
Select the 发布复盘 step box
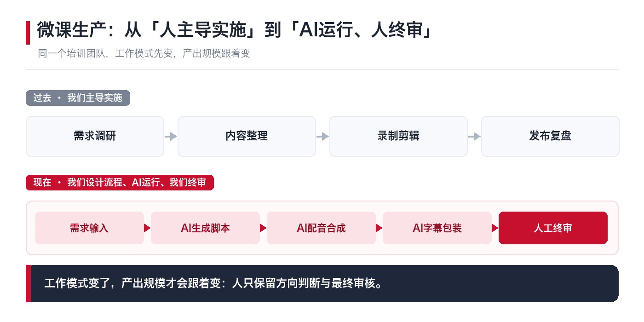click(x=550, y=136)
